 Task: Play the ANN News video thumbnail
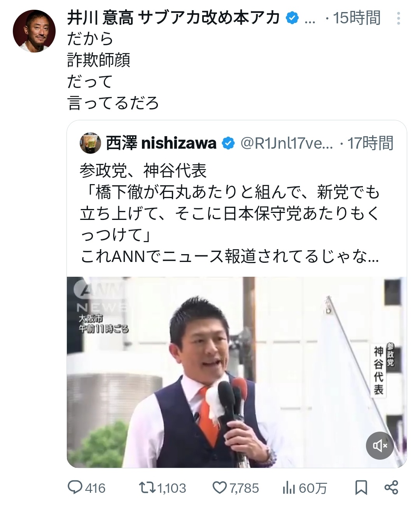pos(237,372)
